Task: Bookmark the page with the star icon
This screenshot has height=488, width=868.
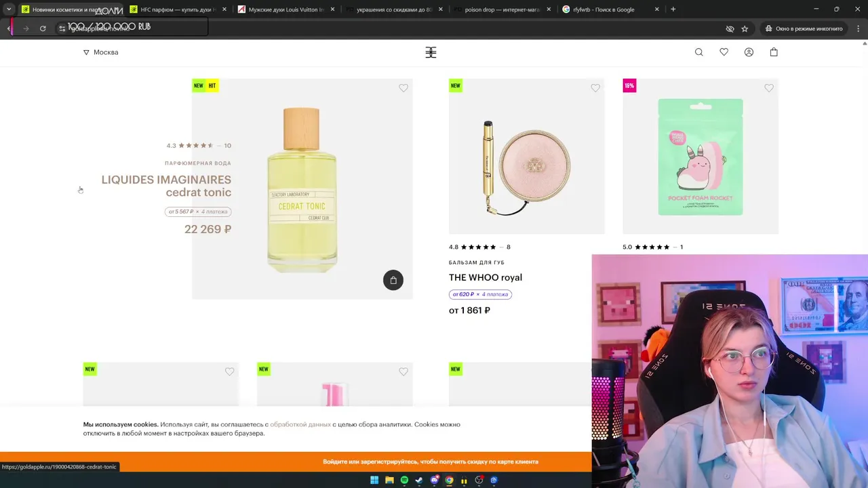Action: click(x=745, y=28)
